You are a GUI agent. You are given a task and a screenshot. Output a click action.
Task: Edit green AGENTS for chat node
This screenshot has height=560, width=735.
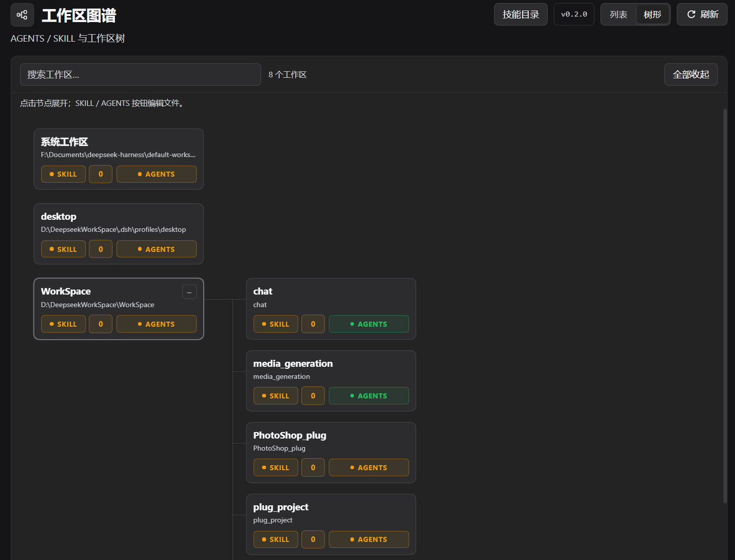coord(369,324)
